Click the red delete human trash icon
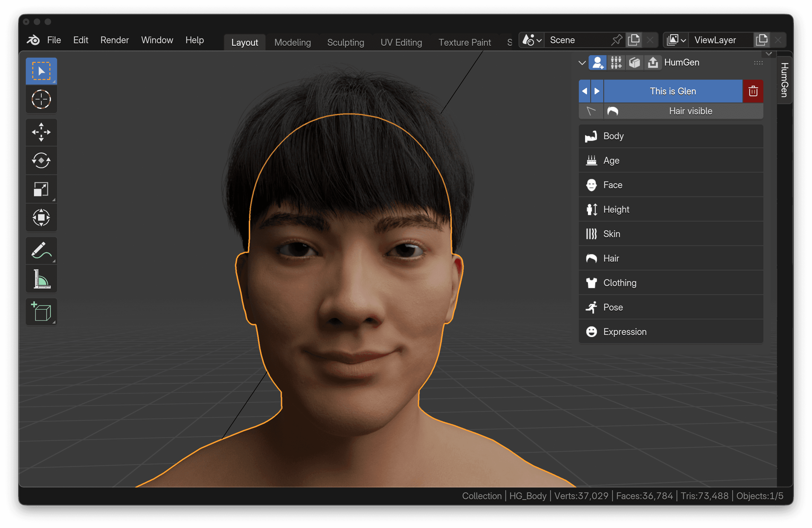This screenshot has width=812, height=528. click(753, 91)
